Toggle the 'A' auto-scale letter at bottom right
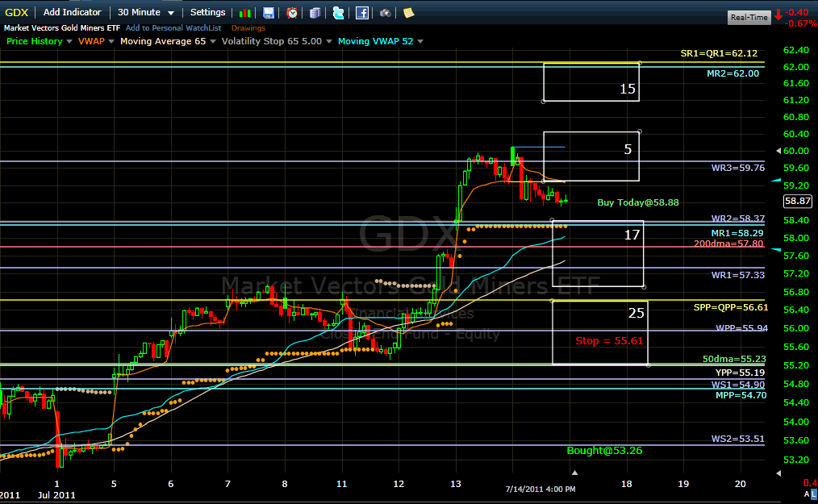 click(x=807, y=494)
